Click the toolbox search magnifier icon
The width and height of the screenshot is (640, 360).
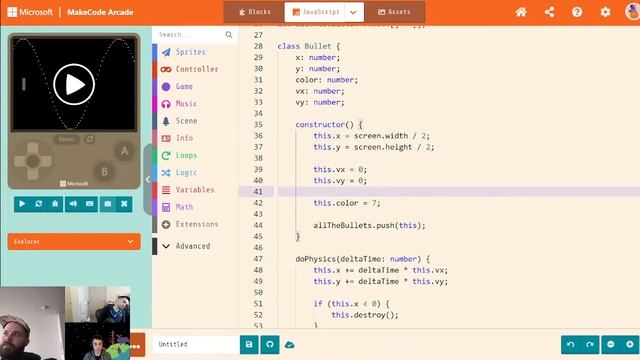coord(229,35)
